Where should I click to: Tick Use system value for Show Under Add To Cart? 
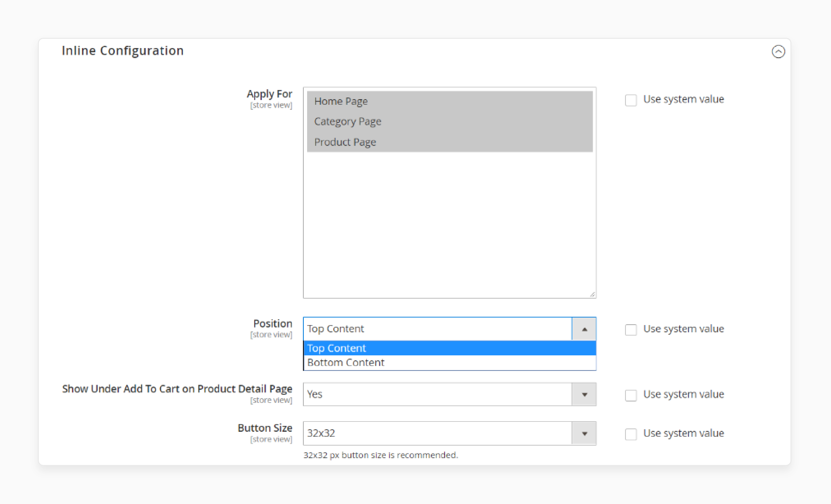tap(631, 395)
